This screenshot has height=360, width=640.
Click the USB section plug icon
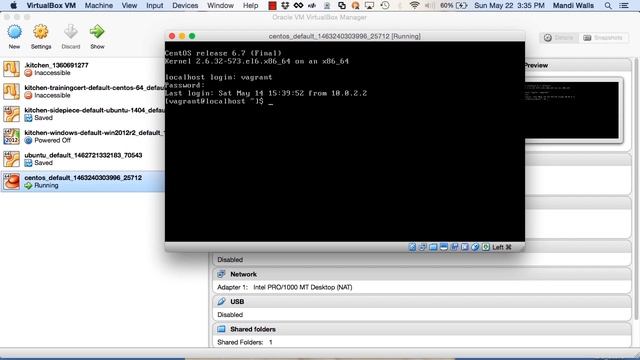click(221, 301)
